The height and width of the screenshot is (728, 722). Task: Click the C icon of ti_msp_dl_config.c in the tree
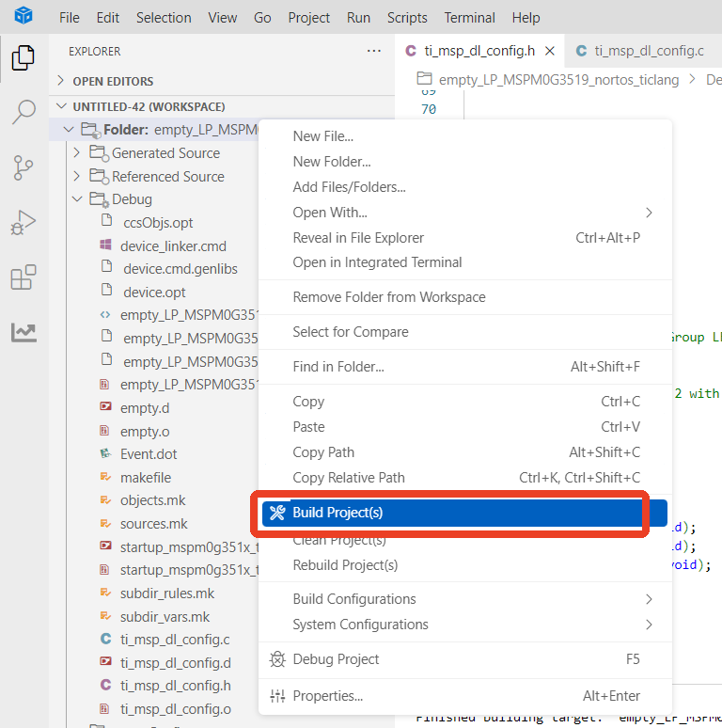coord(106,639)
